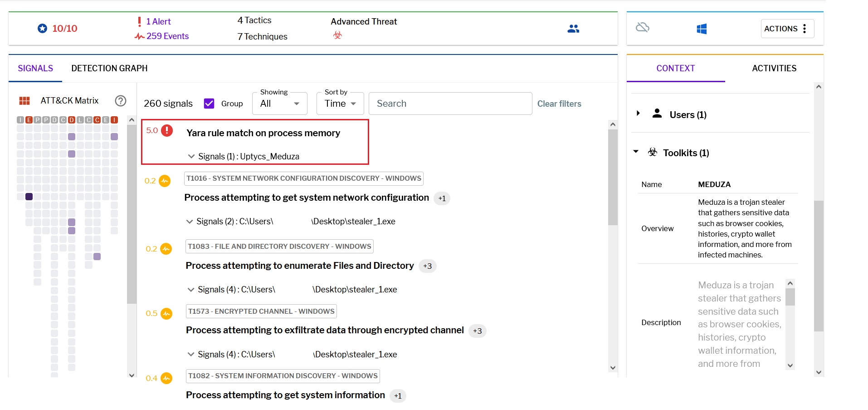Click the Windows platform icon near Actions

tap(701, 28)
